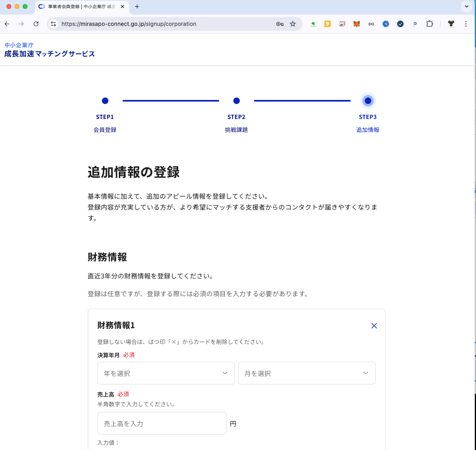The image size is (476, 450).
Task: Open the Evernote Web Clipper extension
Action: [x=313, y=24]
